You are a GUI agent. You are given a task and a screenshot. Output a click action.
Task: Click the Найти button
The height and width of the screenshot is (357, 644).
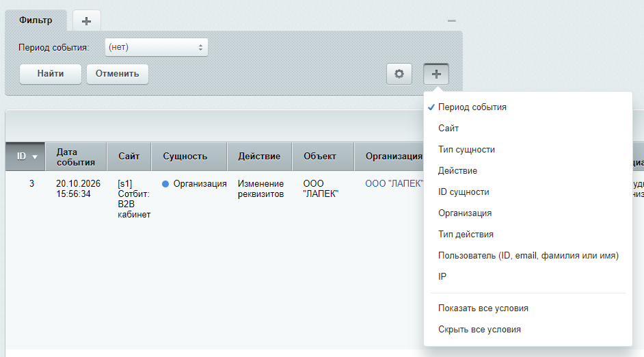pyautogui.click(x=51, y=74)
